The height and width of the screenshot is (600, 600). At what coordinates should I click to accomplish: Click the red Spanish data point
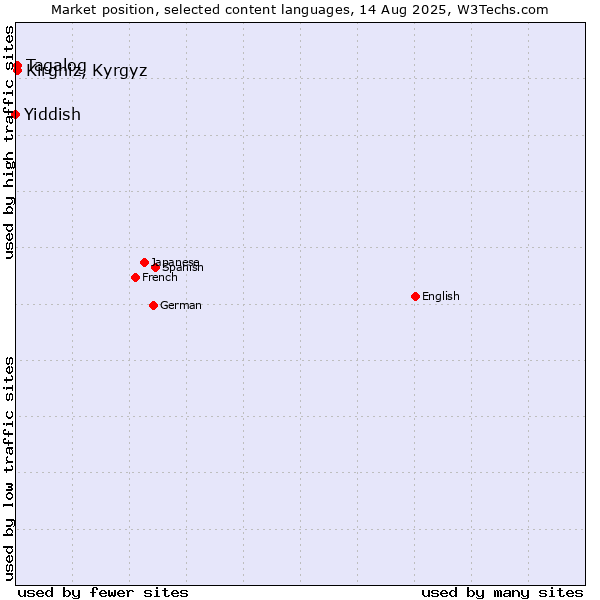pos(155,267)
